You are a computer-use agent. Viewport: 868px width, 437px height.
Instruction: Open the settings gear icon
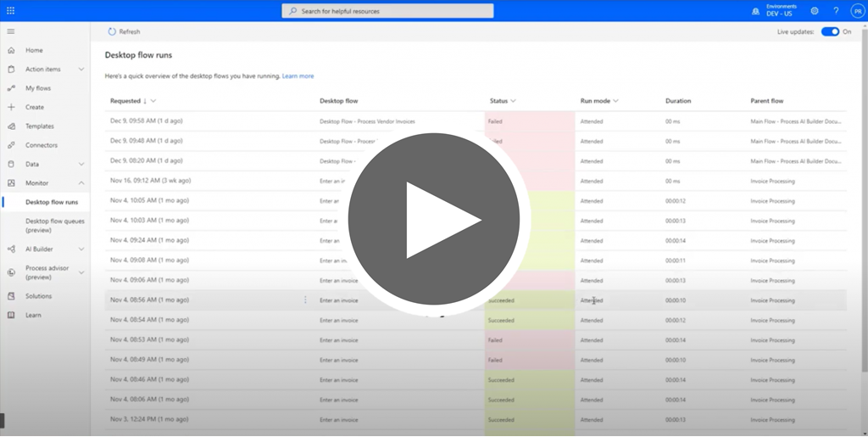815,10
